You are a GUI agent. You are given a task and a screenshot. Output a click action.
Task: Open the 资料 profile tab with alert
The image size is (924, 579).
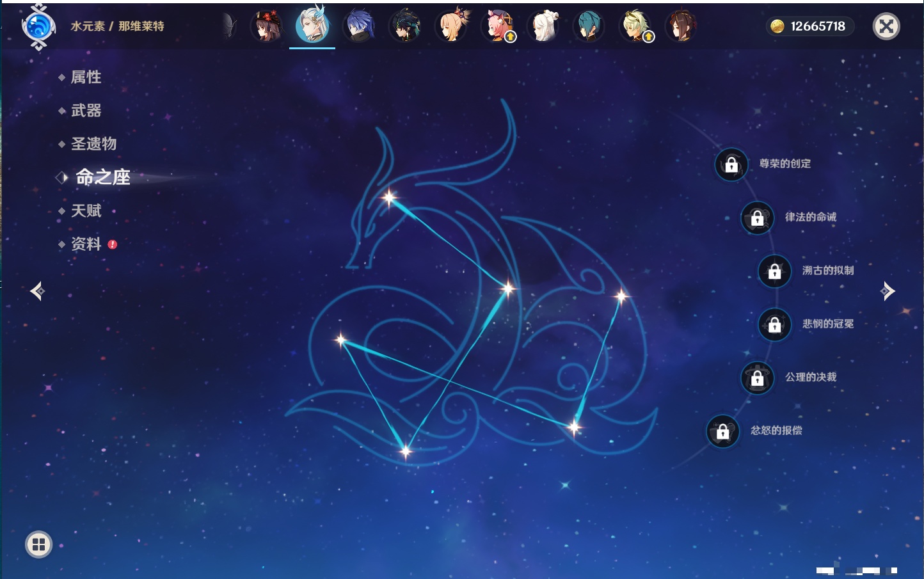86,244
